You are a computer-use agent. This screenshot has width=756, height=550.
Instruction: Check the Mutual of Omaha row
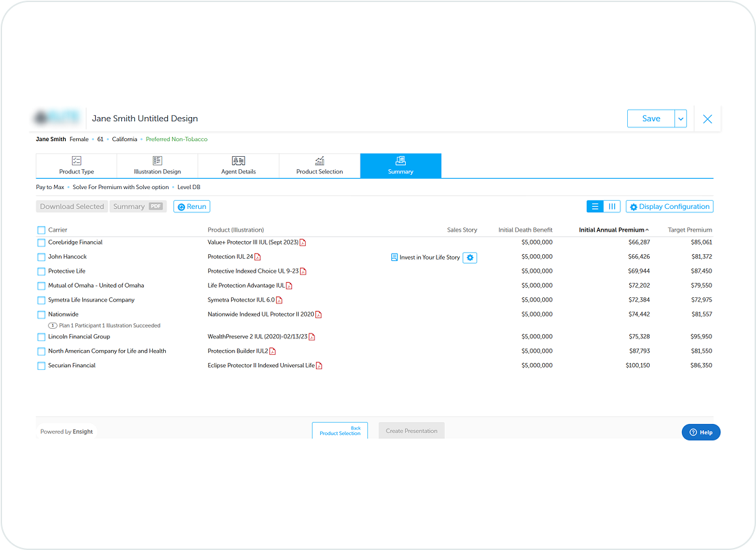tap(41, 286)
